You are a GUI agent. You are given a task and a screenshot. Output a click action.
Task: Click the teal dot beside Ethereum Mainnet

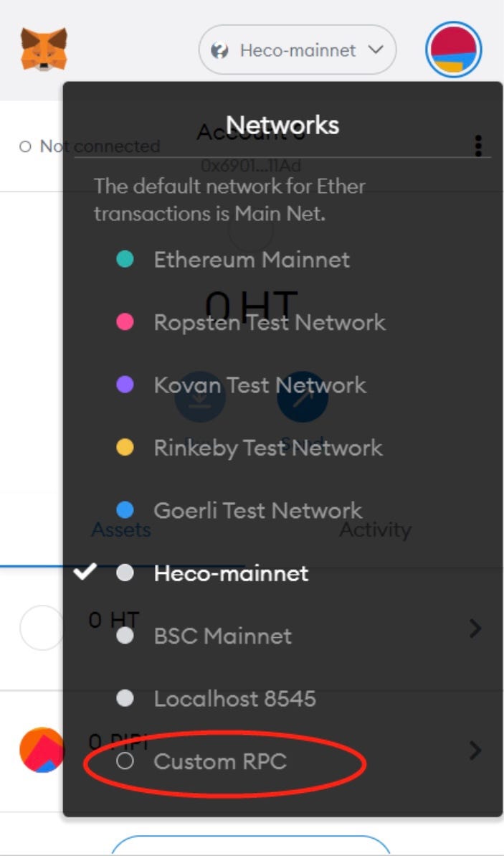coord(124,260)
